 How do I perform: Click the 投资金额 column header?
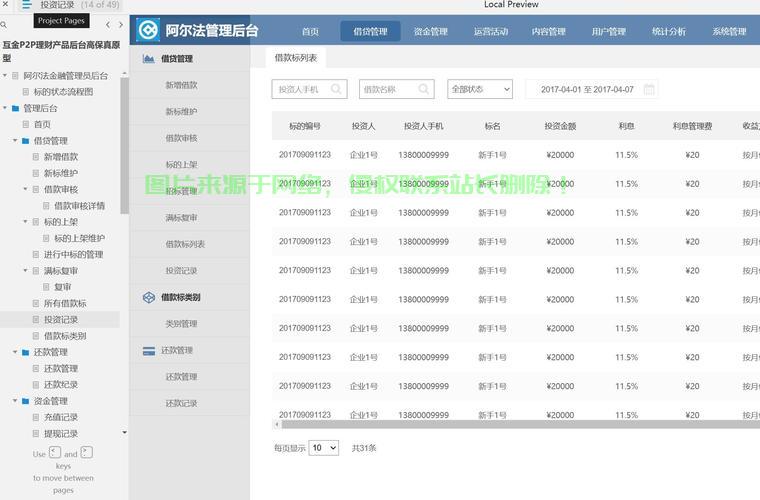560,126
